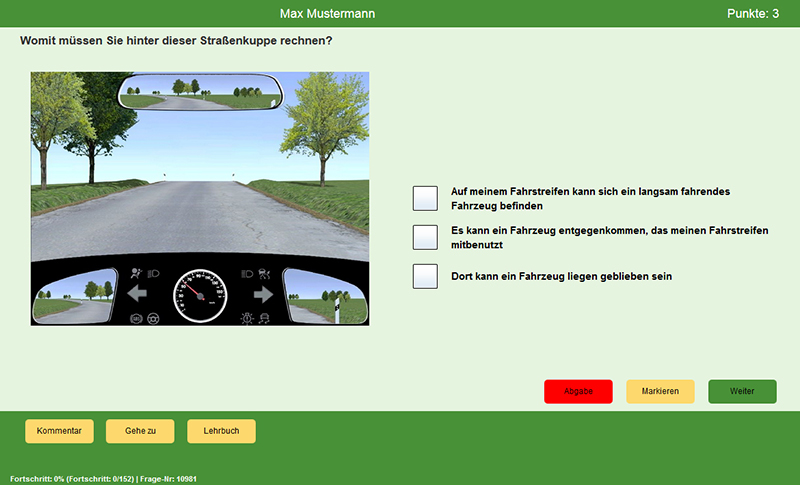800x485 pixels.
Task: Click the left turn signal arrow on dashboard
Action: coord(137,294)
